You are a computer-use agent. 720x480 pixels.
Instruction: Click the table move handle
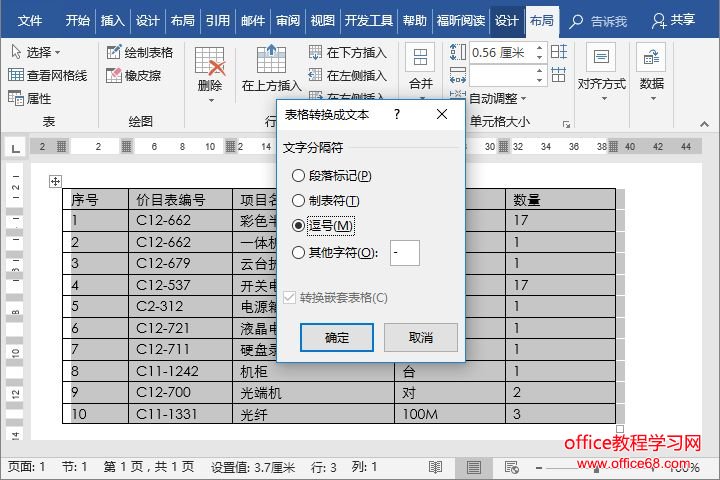point(55,181)
